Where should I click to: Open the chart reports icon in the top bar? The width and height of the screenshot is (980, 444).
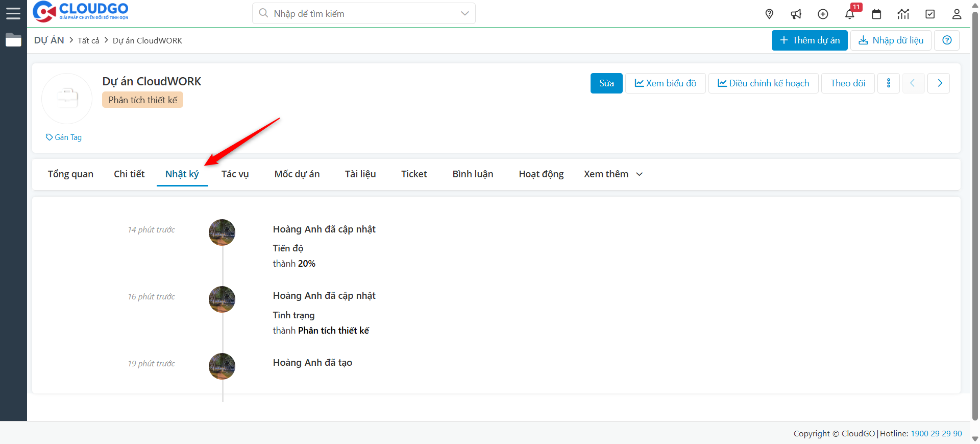pyautogui.click(x=903, y=14)
